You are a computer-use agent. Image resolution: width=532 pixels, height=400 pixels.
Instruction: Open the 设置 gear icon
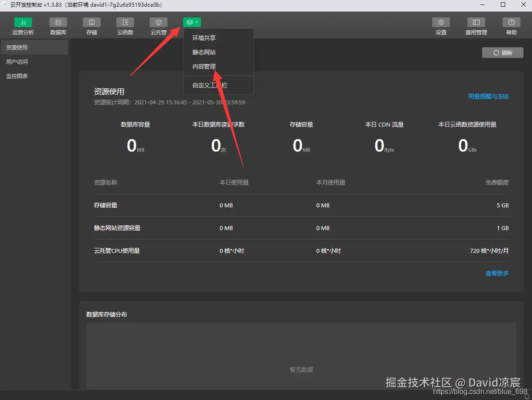[x=441, y=26]
